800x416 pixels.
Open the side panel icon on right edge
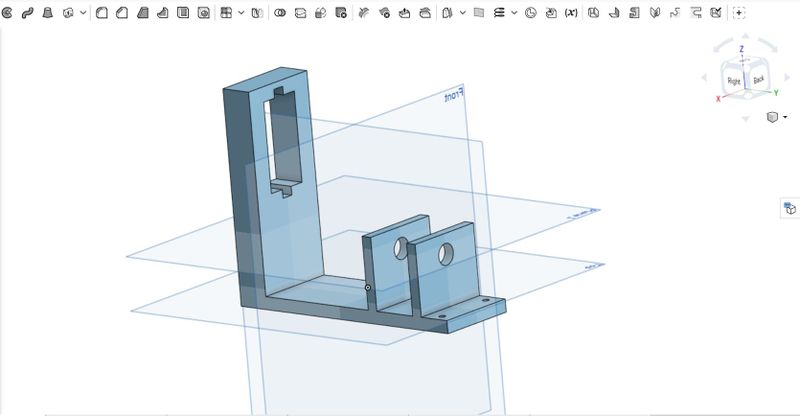[789, 208]
